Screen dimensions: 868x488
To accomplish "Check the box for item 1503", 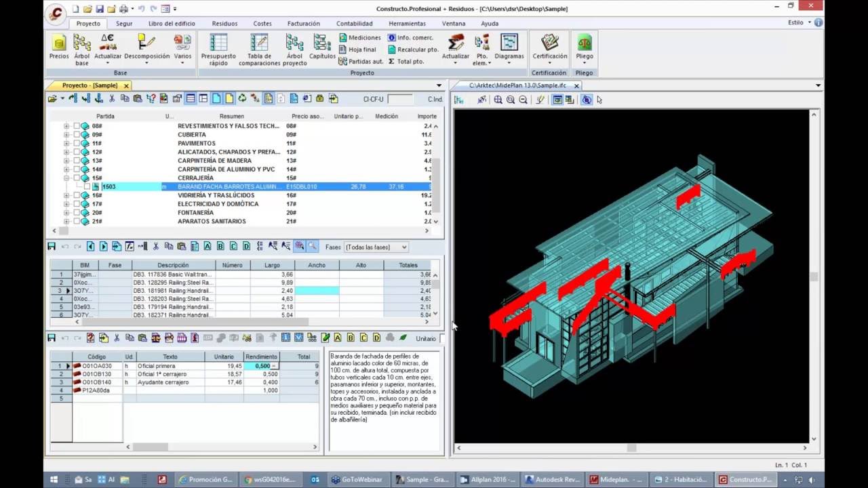I will pos(87,186).
